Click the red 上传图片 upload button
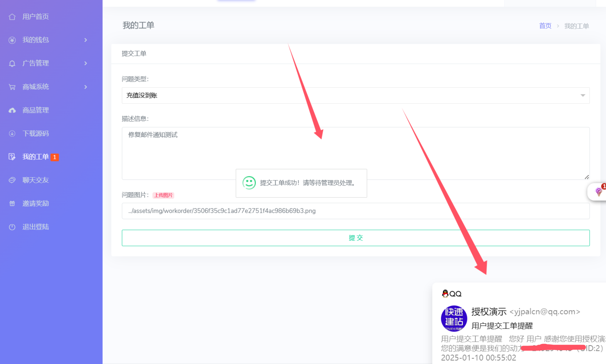The image size is (606, 364). coord(163,195)
